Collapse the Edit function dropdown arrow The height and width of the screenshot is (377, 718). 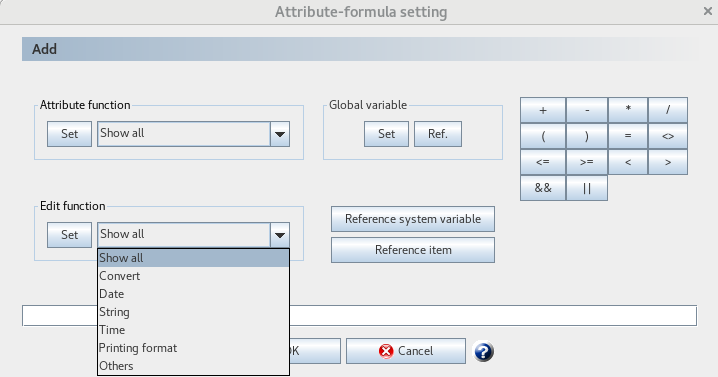tap(280, 235)
